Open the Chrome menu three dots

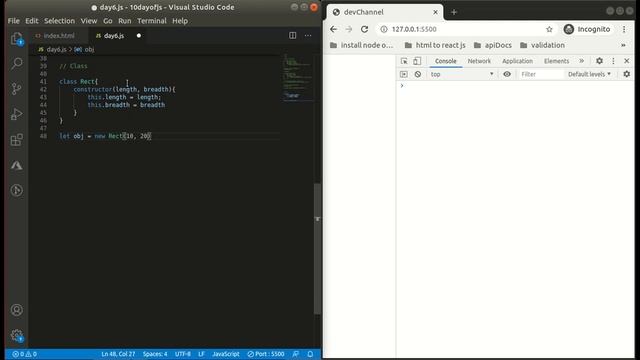pyautogui.click(x=624, y=29)
